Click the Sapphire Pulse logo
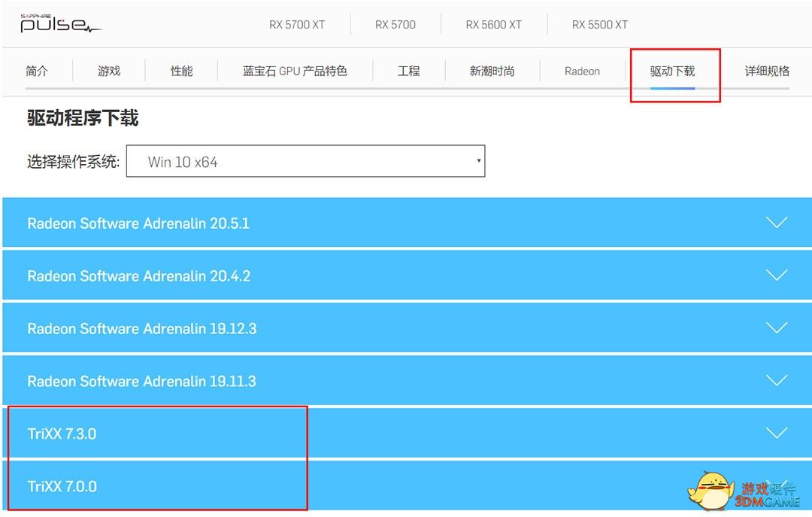 click(x=61, y=23)
